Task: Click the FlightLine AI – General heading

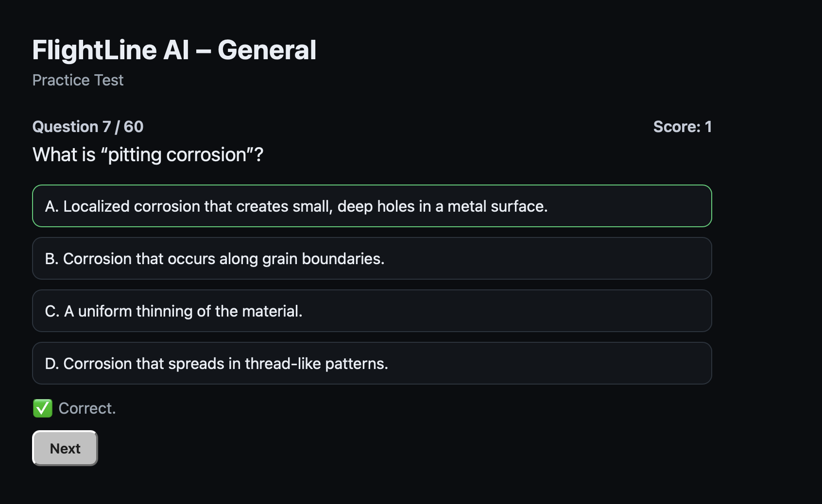Action: click(174, 50)
